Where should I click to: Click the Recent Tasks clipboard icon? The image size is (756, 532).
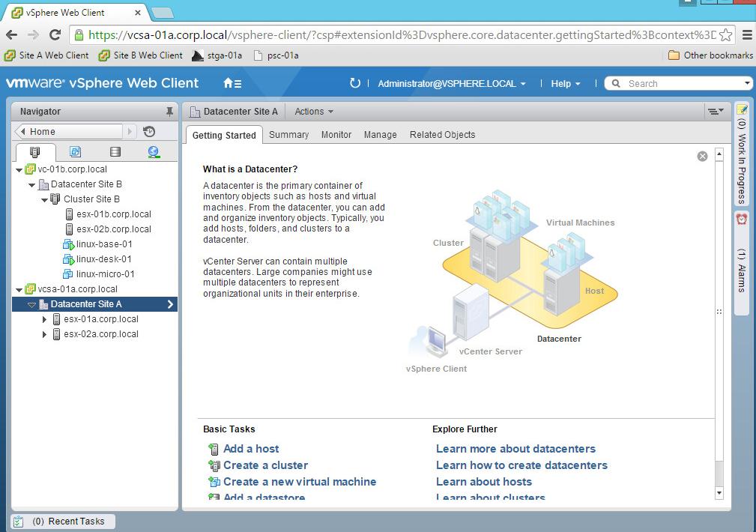18,522
